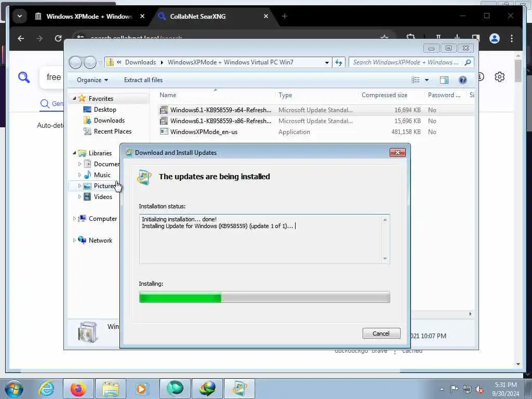Sort by Type column
Viewport: 532px width, 399px height.
click(x=316, y=95)
